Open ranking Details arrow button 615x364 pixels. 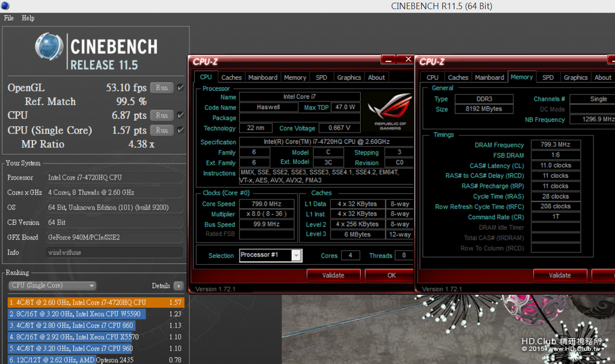pyautogui.click(x=178, y=285)
